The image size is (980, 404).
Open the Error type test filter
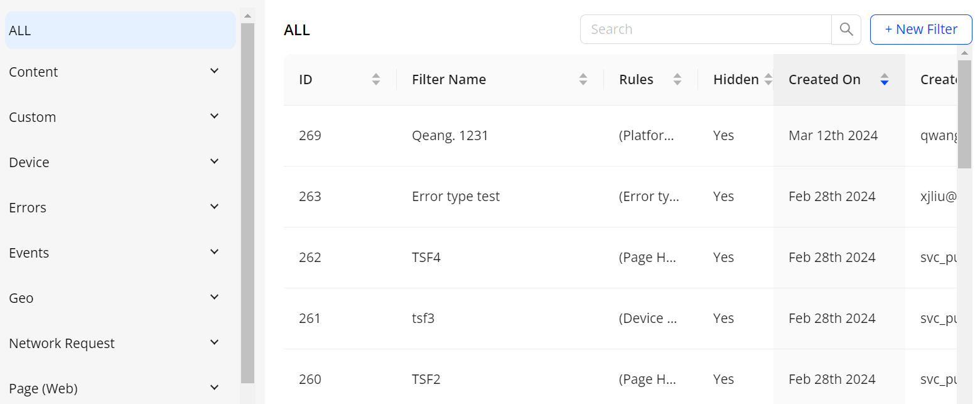(x=456, y=197)
